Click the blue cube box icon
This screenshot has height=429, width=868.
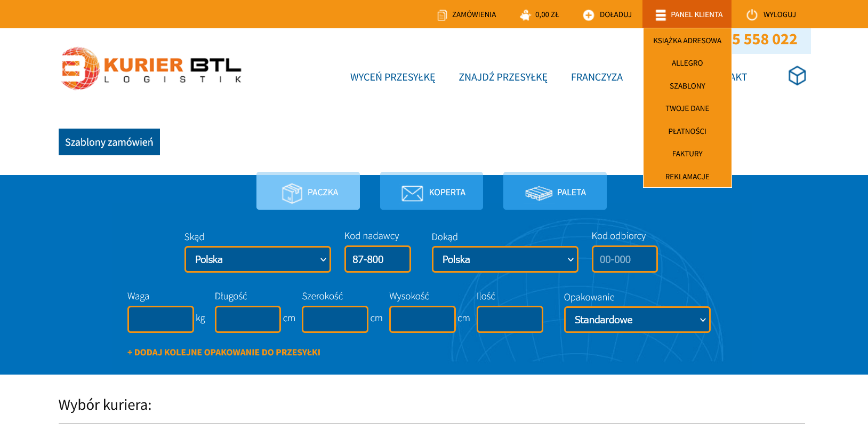tap(797, 76)
